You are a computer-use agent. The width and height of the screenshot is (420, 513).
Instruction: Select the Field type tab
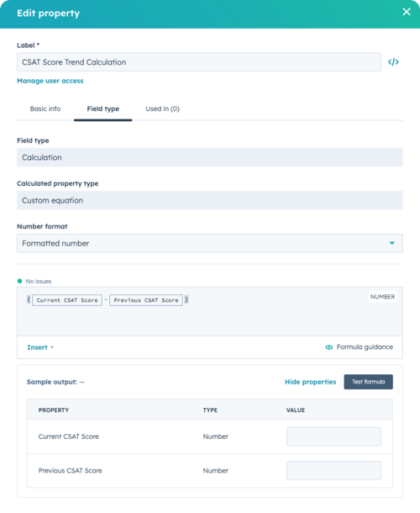coord(103,109)
